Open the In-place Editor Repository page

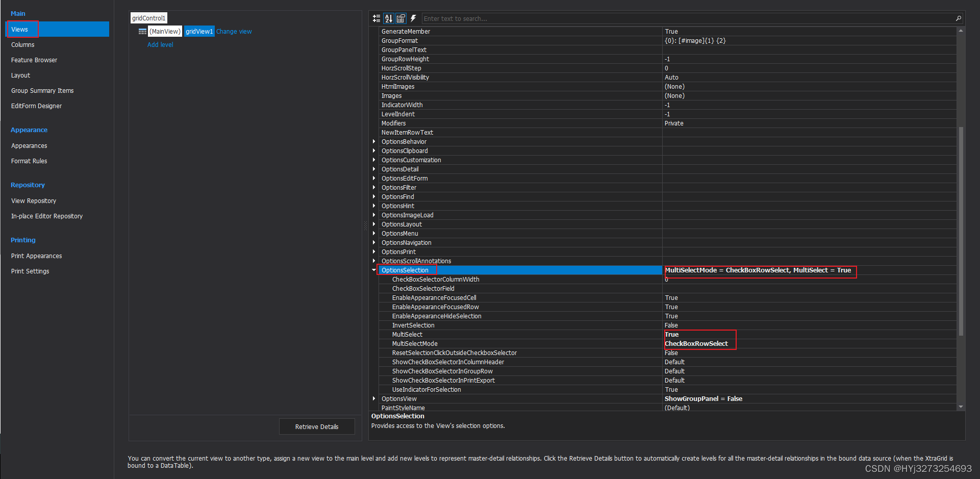coord(46,216)
